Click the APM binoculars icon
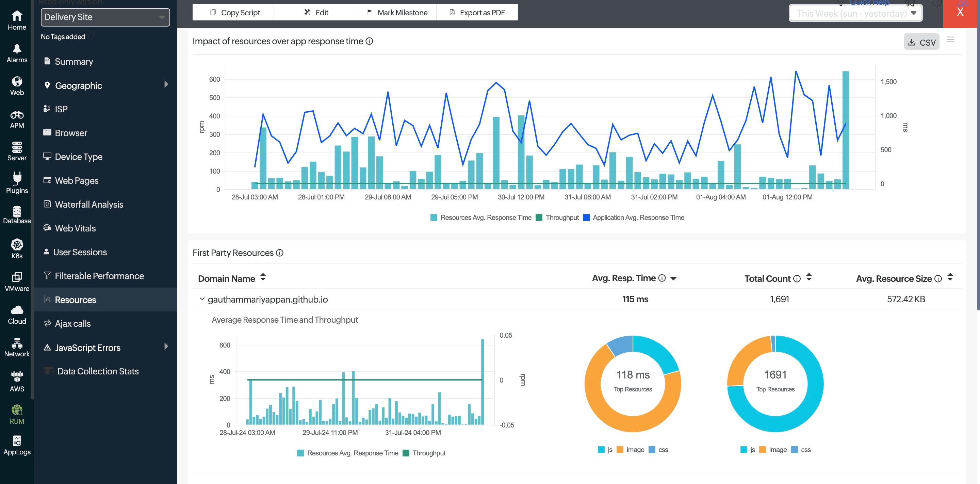This screenshot has width=980, height=484. [x=17, y=115]
